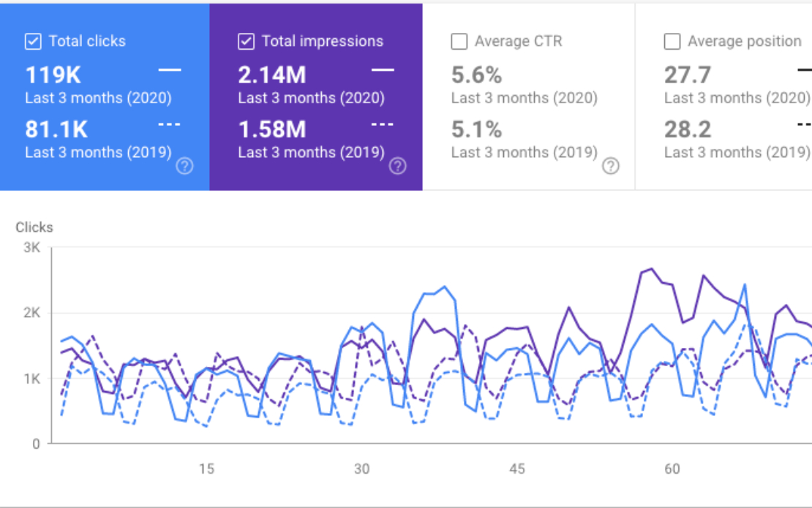Click solid line legend beside 27.7
812x508 pixels.
[805, 69]
